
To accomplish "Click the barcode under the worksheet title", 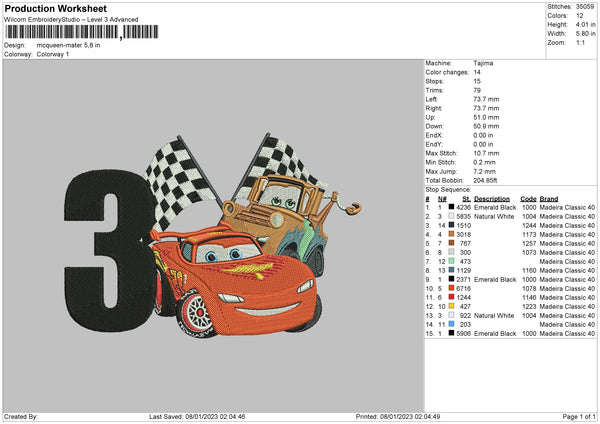I will 82,32.
